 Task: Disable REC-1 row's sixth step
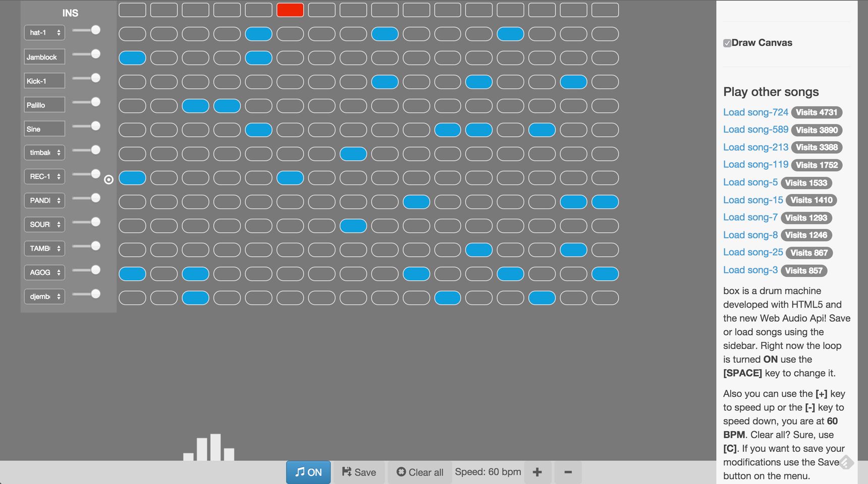pos(290,178)
